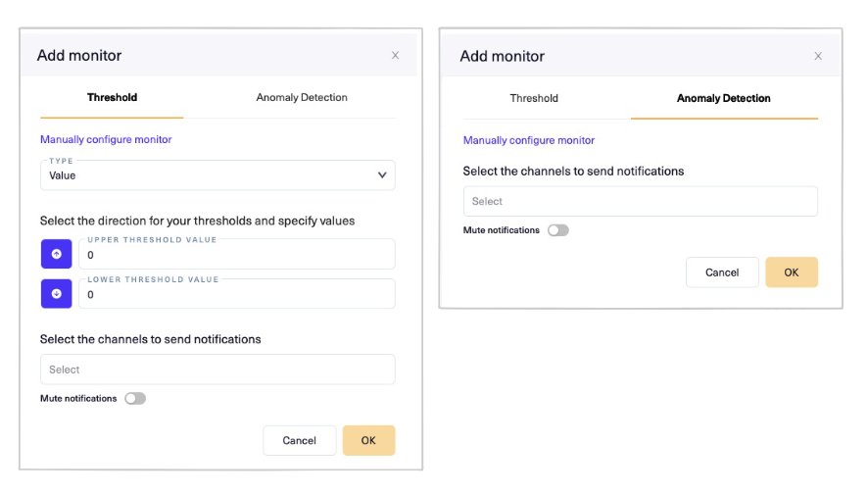
Task: Switch to the Threshold tab in the Anomaly Detection dialog
Action: pyautogui.click(x=534, y=98)
